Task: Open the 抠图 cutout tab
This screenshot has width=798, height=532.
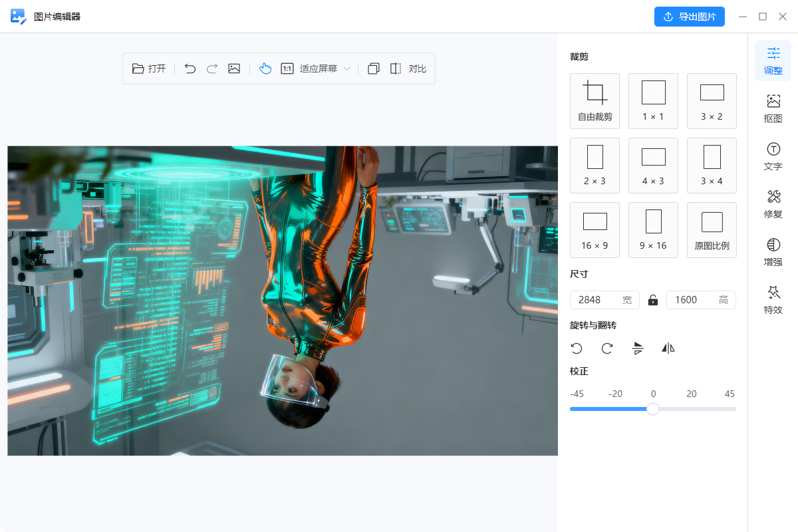Action: 773,108
